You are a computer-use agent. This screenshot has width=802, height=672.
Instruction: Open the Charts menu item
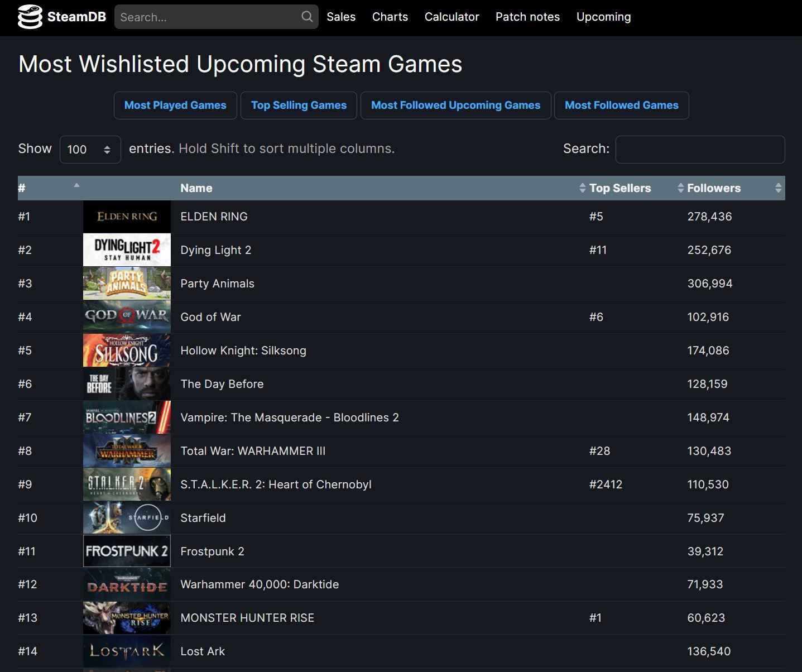point(390,17)
